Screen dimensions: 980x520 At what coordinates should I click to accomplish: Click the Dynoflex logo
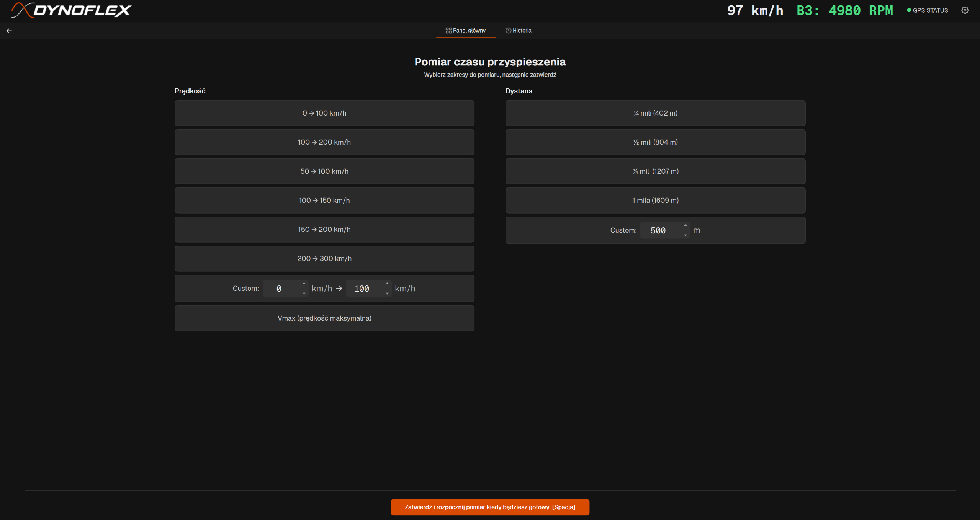point(71,10)
